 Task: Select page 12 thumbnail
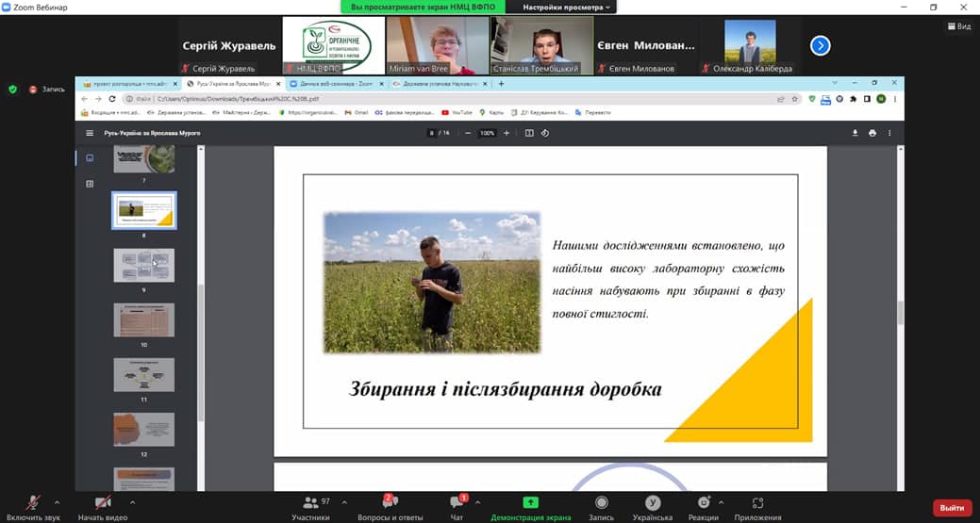(x=143, y=430)
